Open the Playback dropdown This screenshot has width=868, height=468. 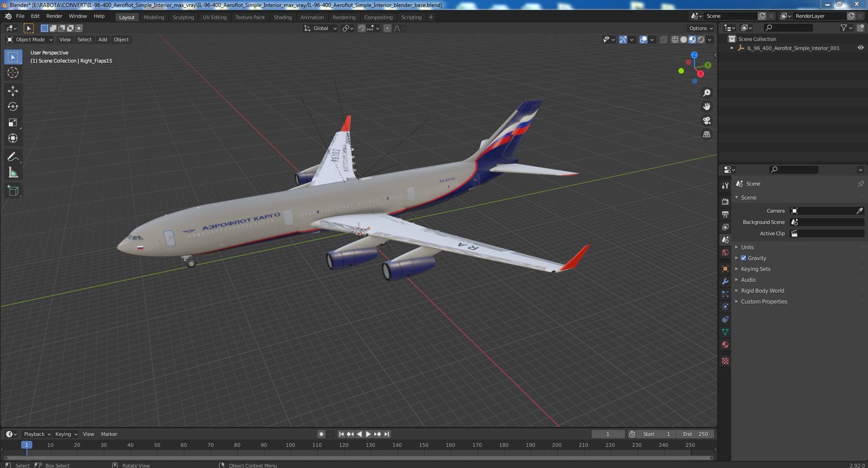point(37,434)
